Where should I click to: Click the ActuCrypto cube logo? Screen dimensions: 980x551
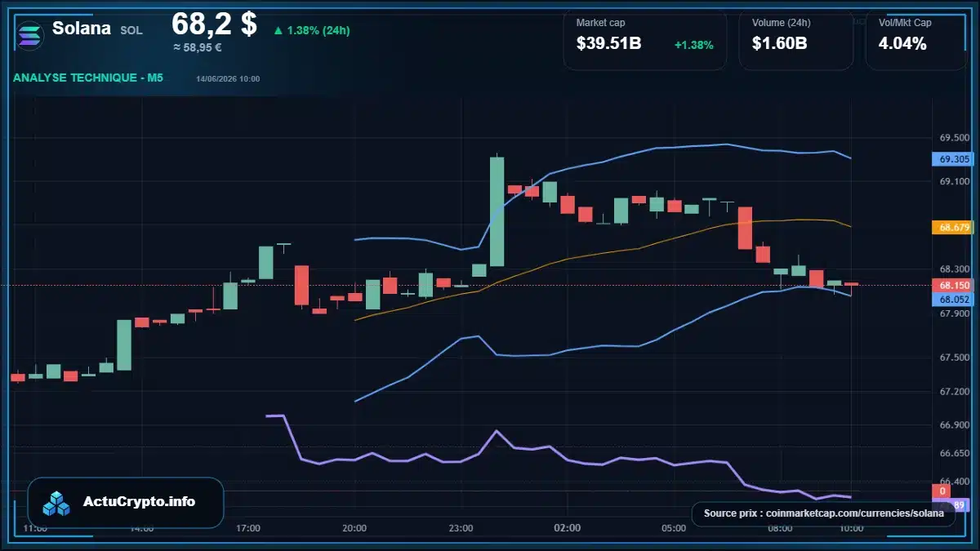click(x=57, y=503)
